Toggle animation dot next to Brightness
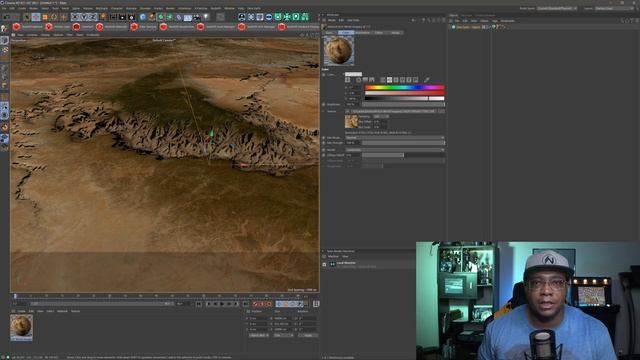This screenshot has height=360, width=640. pos(324,104)
